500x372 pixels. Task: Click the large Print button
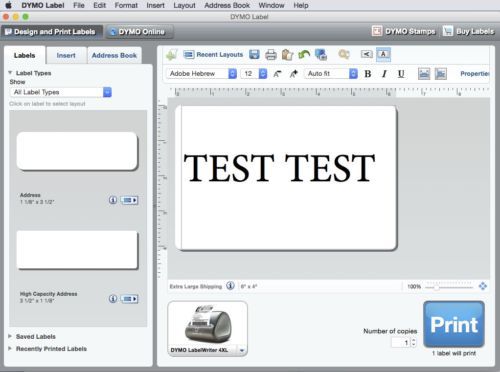[x=454, y=324]
